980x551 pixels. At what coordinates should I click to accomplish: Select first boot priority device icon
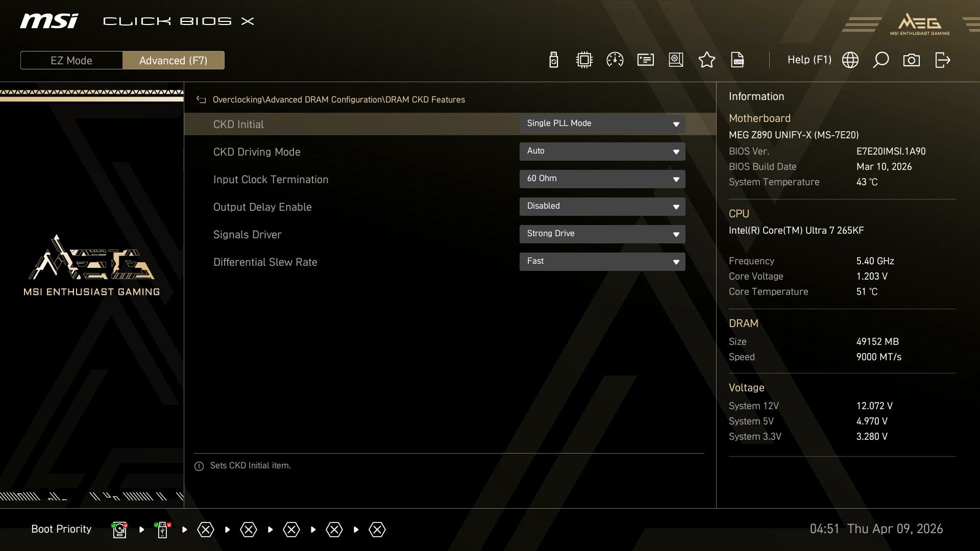(119, 530)
